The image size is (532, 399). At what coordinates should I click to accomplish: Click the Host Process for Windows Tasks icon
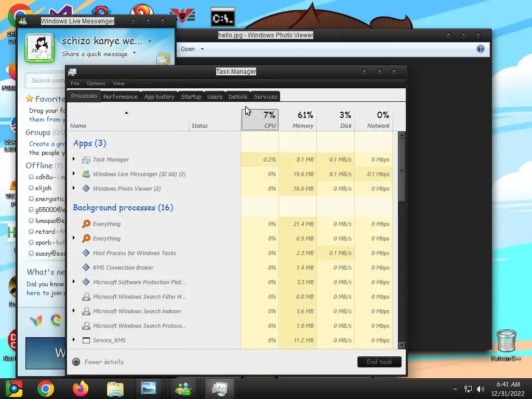point(86,253)
